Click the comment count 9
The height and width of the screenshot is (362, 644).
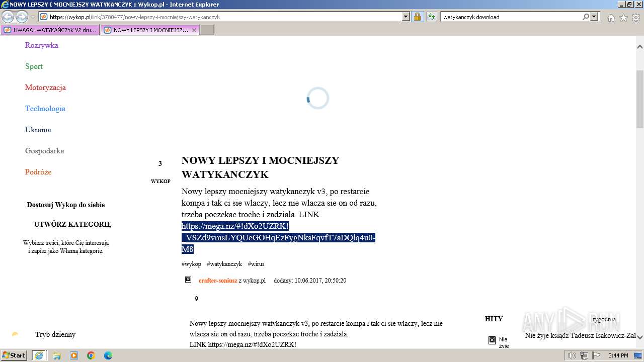196,299
